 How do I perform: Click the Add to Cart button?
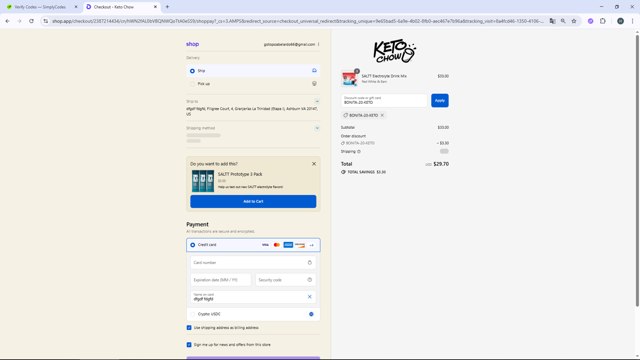click(253, 201)
